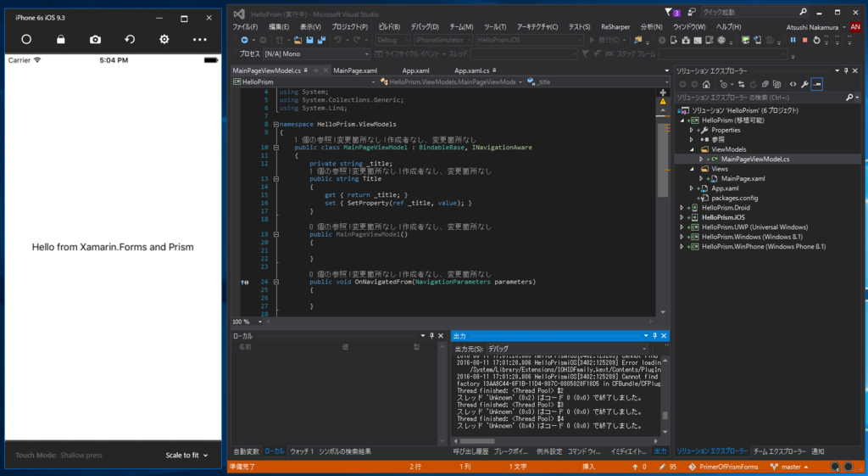Click the Solution Explorer search box
This screenshot has width=868, height=476.
click(766, 98)
